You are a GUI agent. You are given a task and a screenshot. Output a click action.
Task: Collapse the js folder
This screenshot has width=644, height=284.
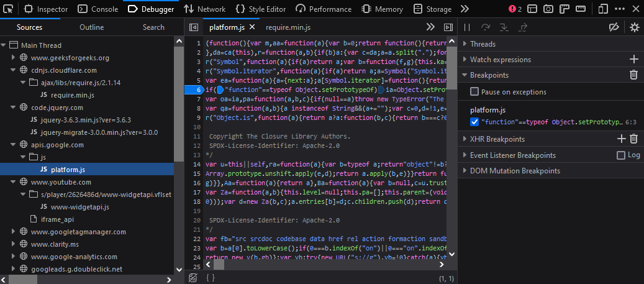point(23,157)
